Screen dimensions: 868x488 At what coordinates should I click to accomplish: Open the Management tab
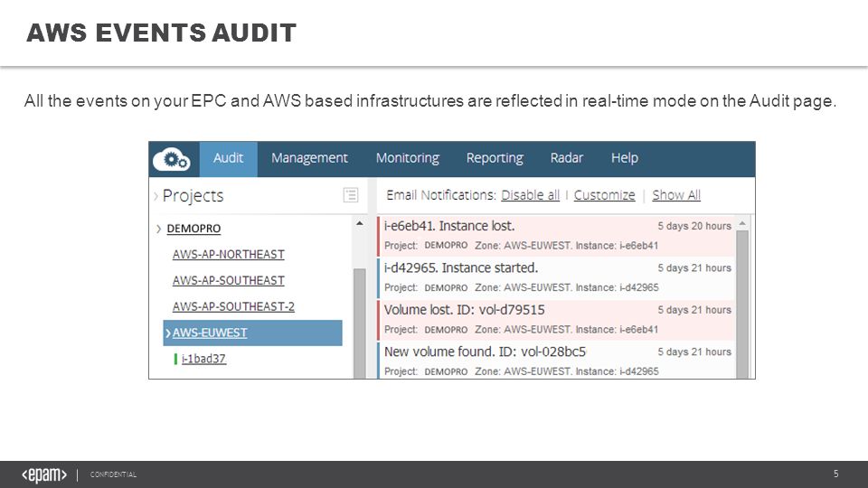pyautogui.click(x=309, y=158)
